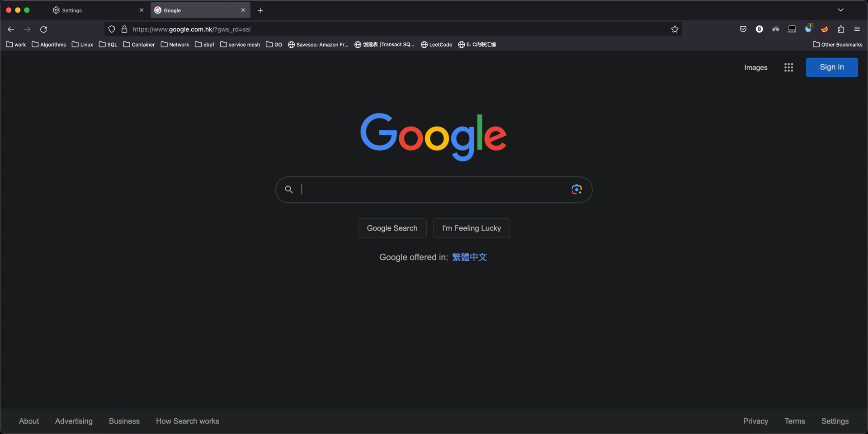The height and width of the screenshot is (434, 868).
Task: Go back with the back arrow
Action: pyautogui.click(x=11, y=29)
